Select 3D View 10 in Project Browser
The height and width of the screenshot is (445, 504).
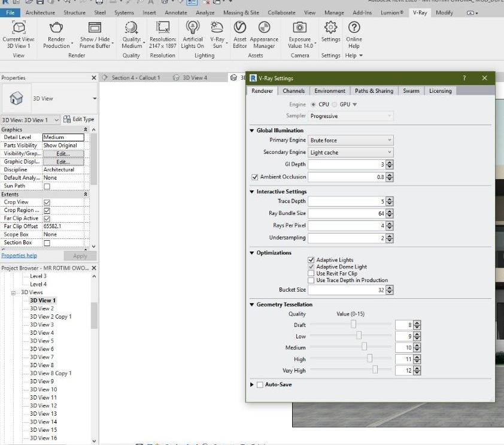pyautogui.click(x=43, y=389)
